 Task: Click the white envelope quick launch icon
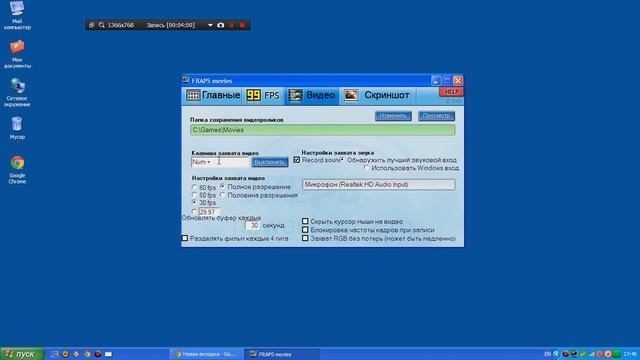pyautogui.click(x=108, y=354)
